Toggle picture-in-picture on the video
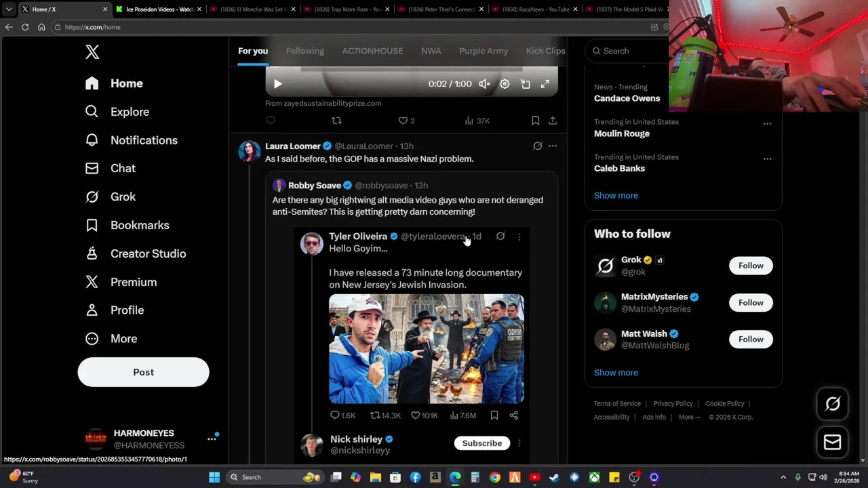 [x=525, y=84]
